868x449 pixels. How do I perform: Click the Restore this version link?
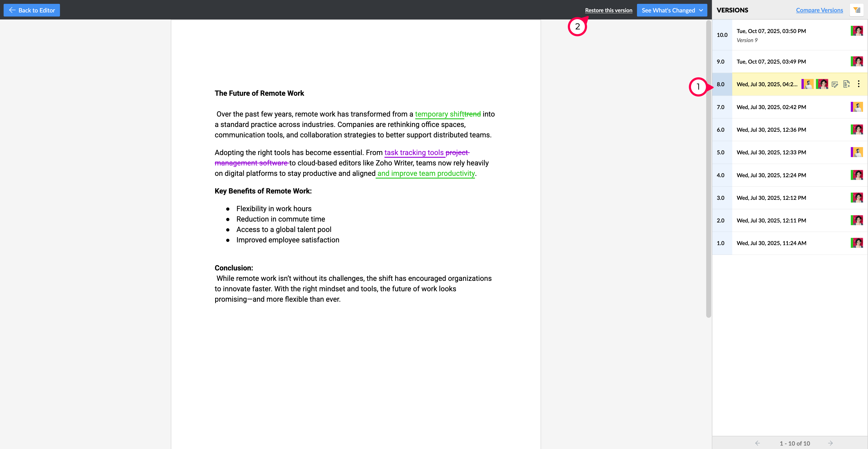click(x=608, y=10)
